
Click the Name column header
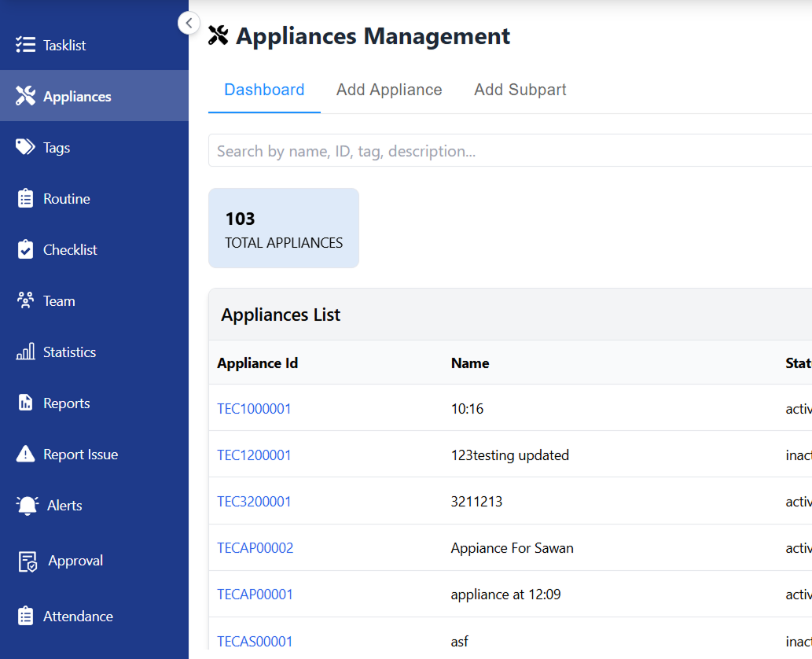(470, 363)
